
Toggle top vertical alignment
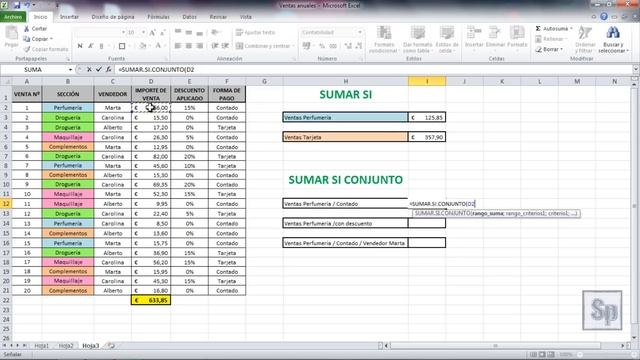click(x=178, y=32)
